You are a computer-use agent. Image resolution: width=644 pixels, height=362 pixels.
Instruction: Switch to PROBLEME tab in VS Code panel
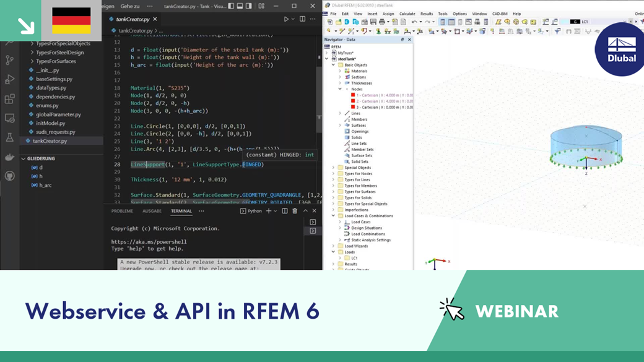point(122,211)
